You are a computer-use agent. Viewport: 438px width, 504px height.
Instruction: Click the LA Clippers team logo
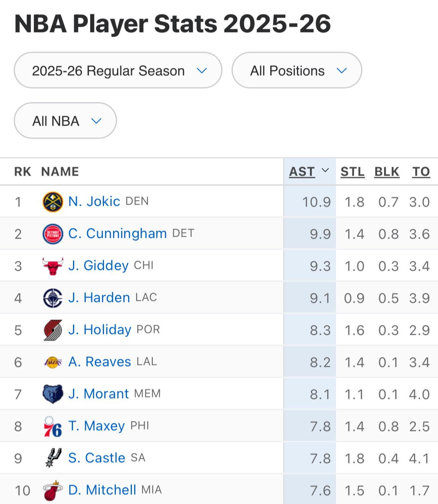click(x=53, y=298)
